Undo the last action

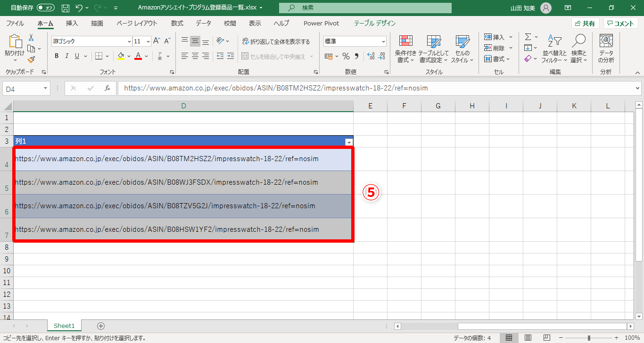79,8
